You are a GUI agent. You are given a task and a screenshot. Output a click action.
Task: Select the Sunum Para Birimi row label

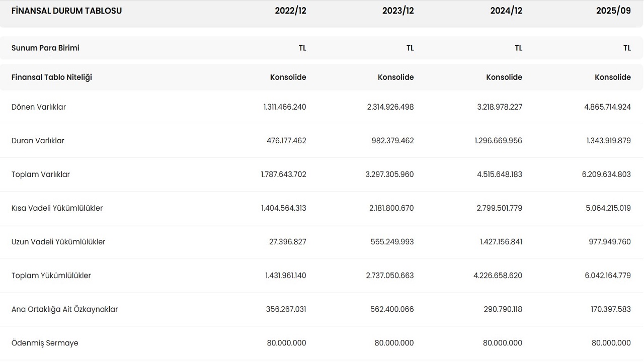tap(45, 48)
